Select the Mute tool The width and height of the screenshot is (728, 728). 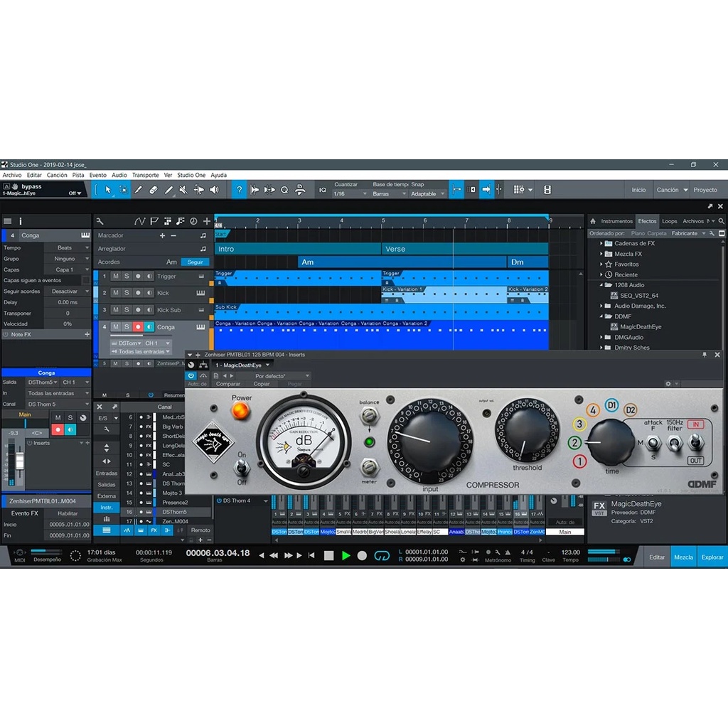point(183,190)
